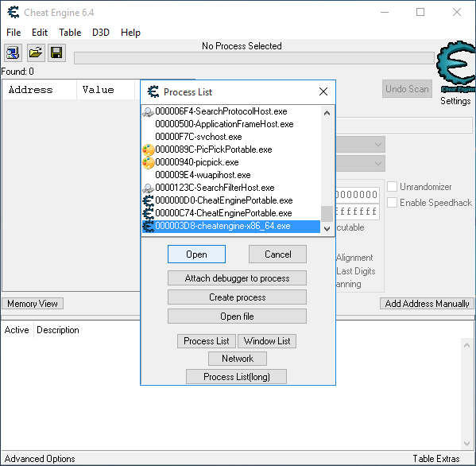The width and height of the screenshot is (476, 466).
Task: Click the stop address ffffff field
Action: click(358, 212)
